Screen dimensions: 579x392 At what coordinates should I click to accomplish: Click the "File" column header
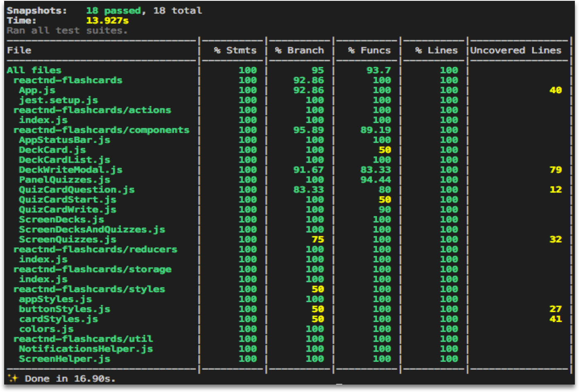coord(19,51)
